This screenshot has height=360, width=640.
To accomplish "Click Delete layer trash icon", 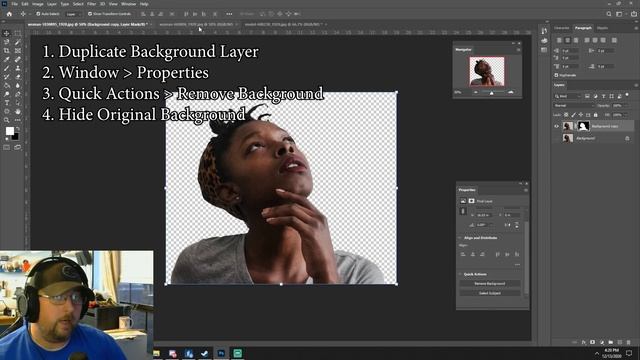I will tap(629, 342).
